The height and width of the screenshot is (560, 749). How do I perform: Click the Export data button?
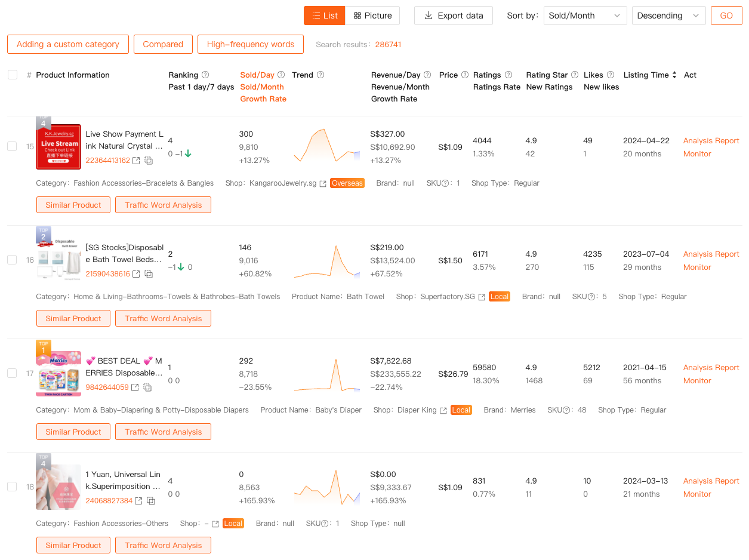click(453, 16)
